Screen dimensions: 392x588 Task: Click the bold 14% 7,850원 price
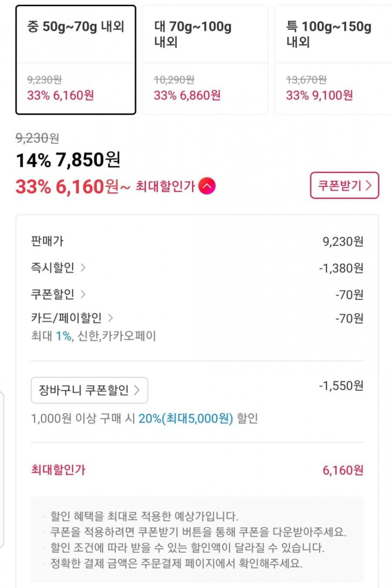click(x=68, y=160)
